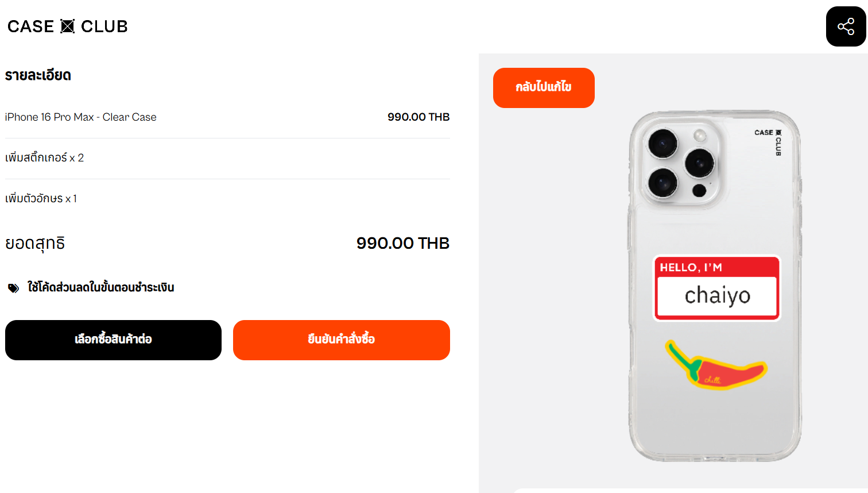The height and width of the screenshot is (493, 868).
Task: Click the share icon button
Action: click(x=846, y=26)
